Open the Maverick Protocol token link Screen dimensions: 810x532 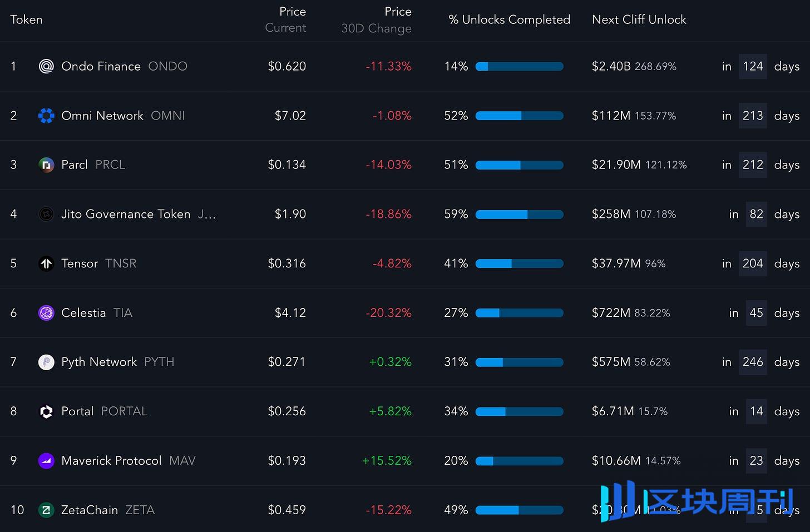click(129, 461)
